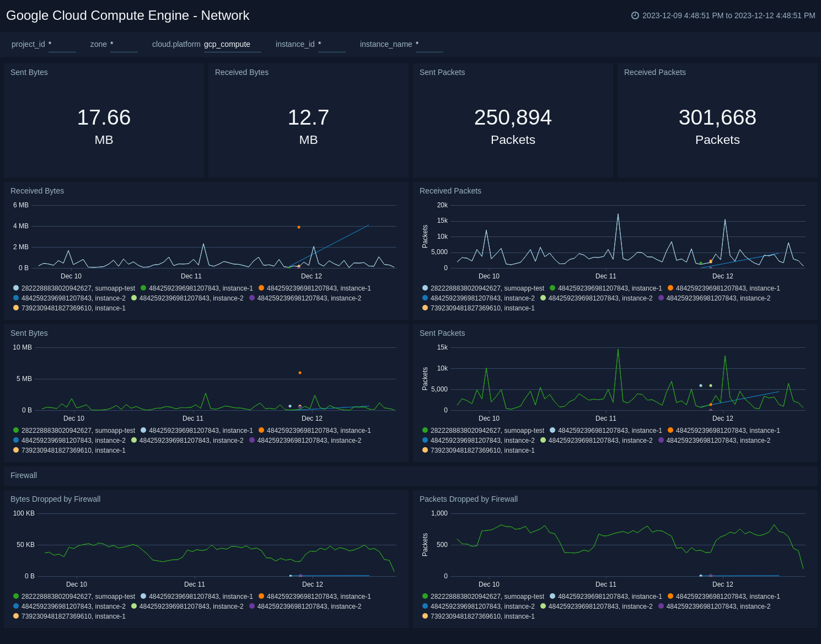Viewport: 821px width, 644px height.
Task: Toggle dark blue instance-2 series in Bytes Dropped legend
Action: tap(69, 607)
